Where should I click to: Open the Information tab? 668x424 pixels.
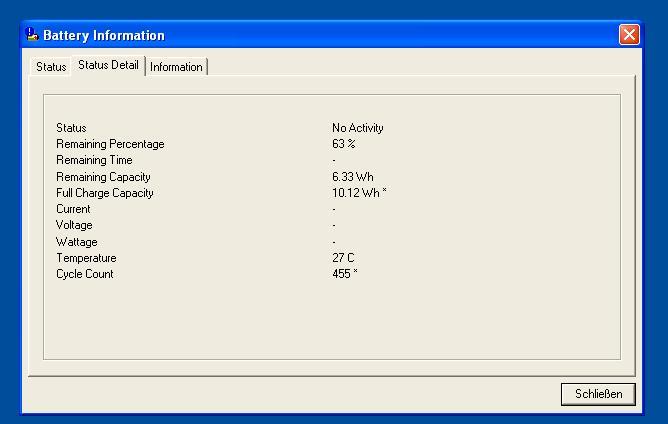(176, 67)
